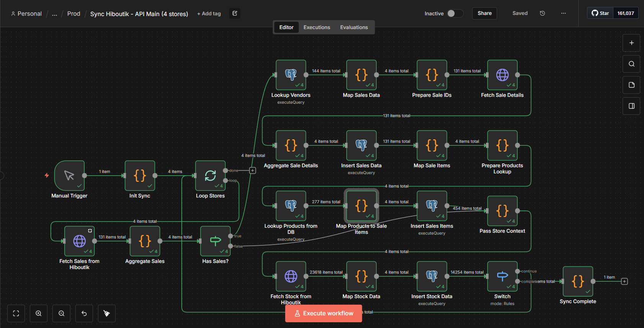The image size is (644, 328).
Task: Open the Switch rules node
Action: tap(502, 276)
